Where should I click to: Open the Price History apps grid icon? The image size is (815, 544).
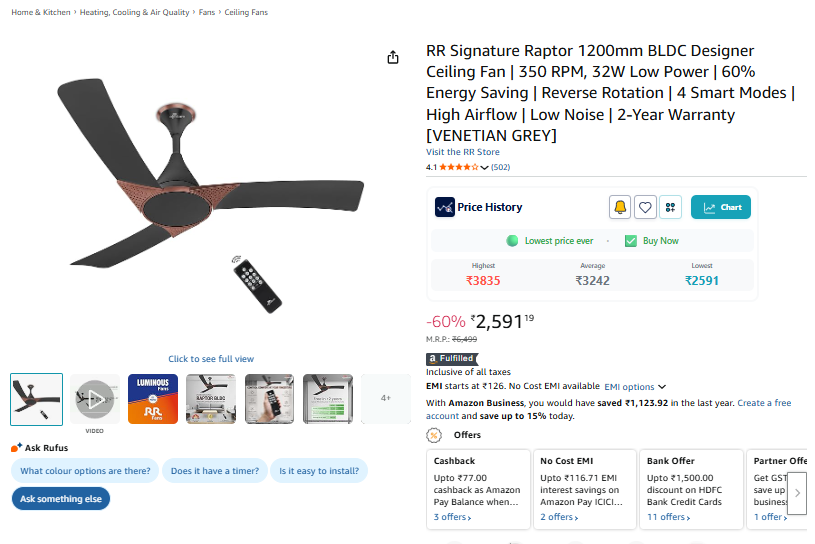[x=671, y=207]
